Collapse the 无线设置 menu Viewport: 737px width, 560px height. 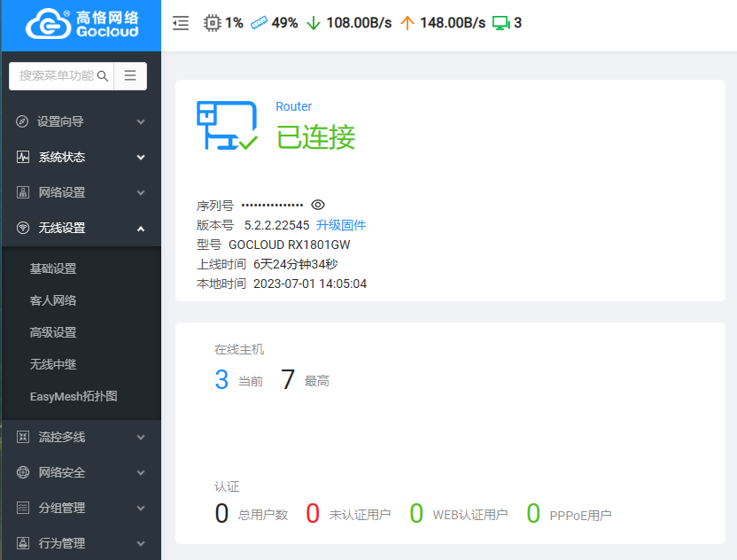[x=81, y=228]
